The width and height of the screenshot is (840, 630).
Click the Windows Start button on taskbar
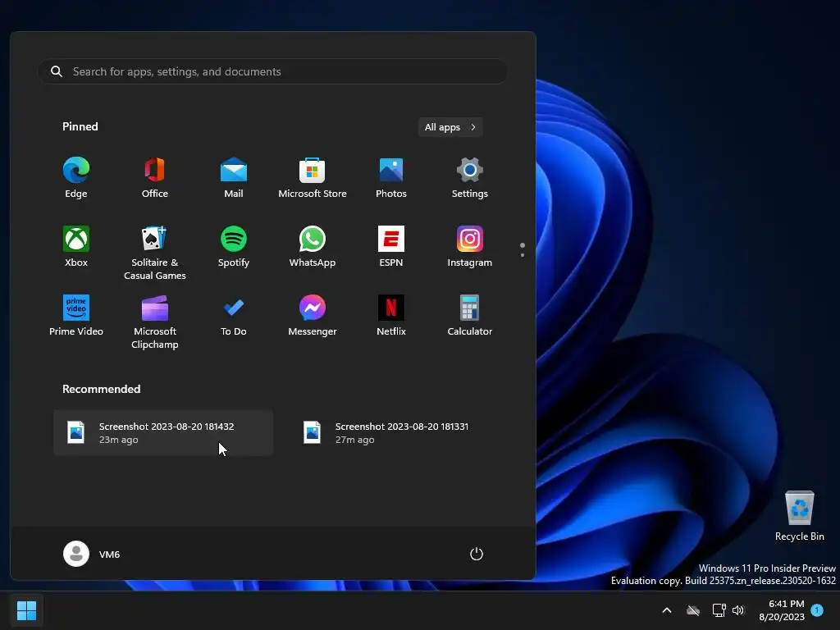tap(26, 610)
